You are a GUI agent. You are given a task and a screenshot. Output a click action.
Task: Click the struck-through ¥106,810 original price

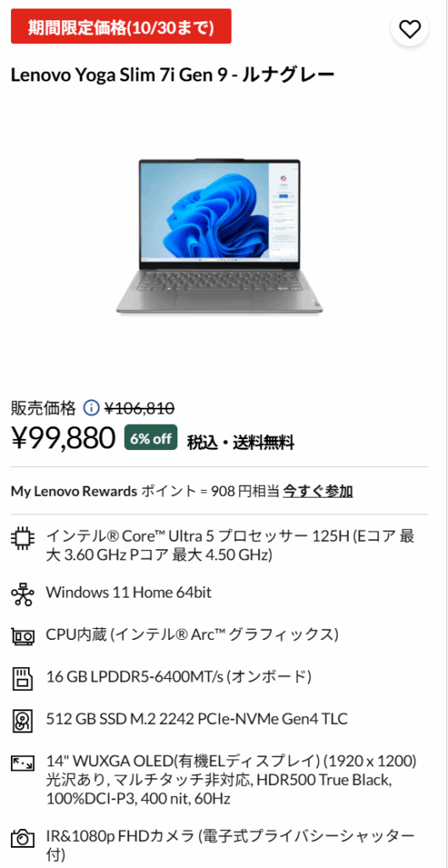140,409
